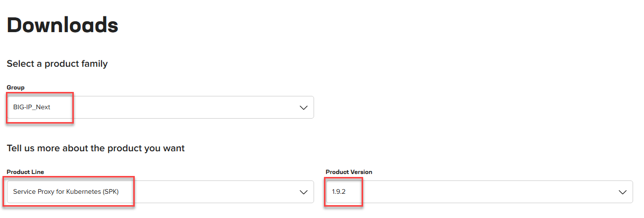Open the Group combo box
The image size is (644, 218).
160,107
